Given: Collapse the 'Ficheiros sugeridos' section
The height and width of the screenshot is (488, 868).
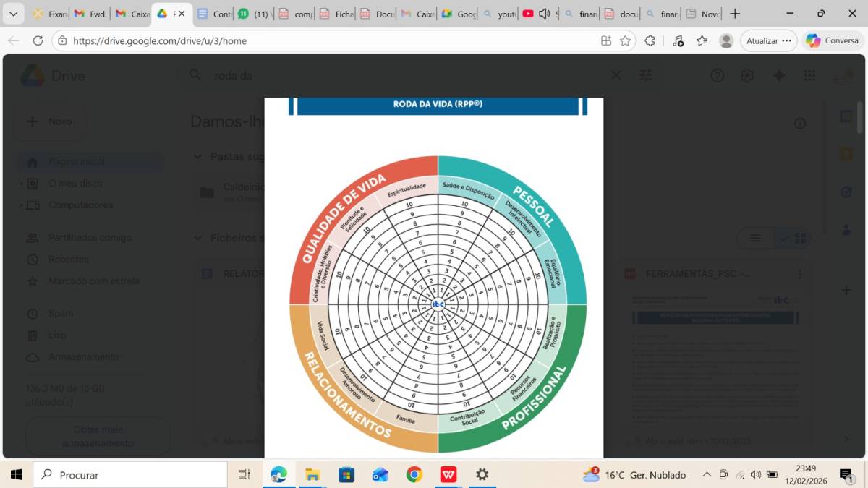Looking at the screenshot, I should click(x=197, y=238).
